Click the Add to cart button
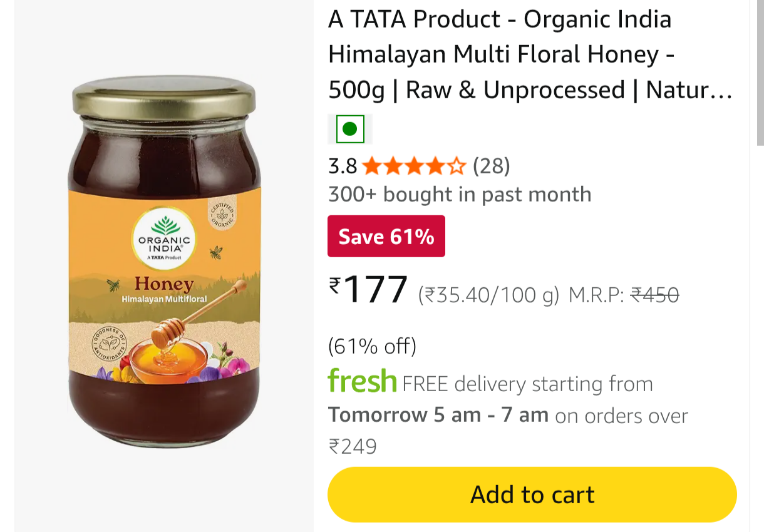The image size is (764, 532). pos(532,494)
